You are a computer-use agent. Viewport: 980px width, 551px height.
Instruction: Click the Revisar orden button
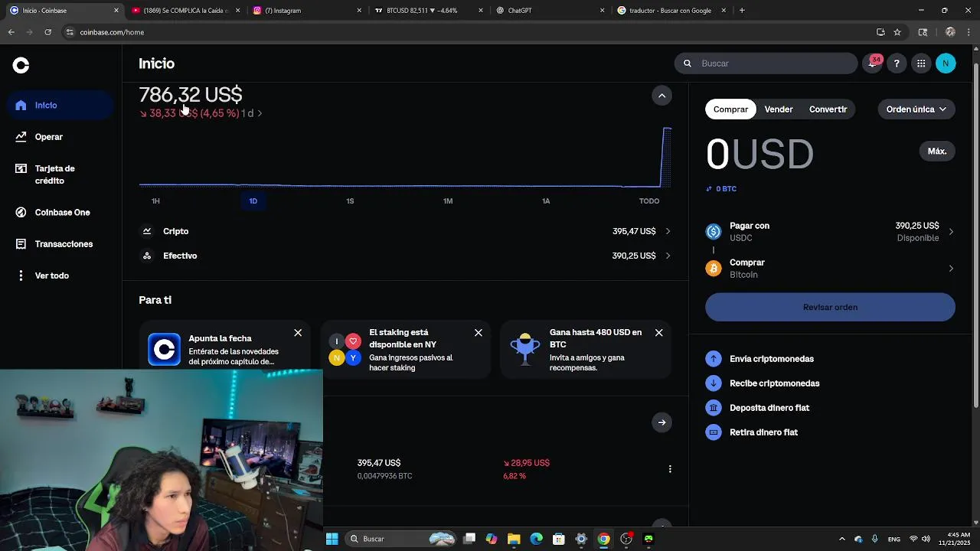(x=830, y=308)
